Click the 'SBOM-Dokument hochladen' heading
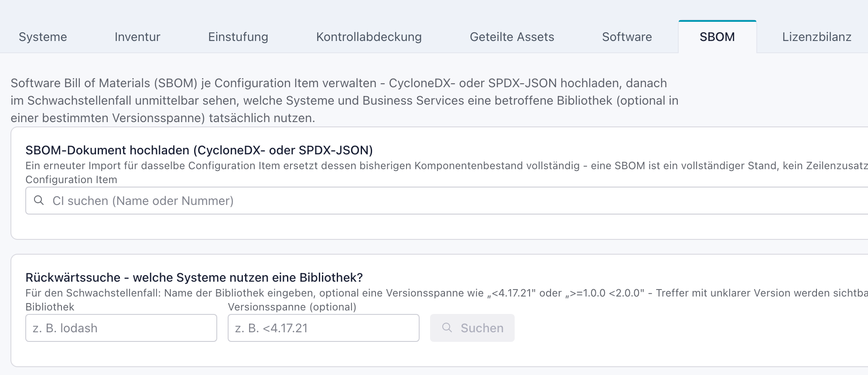This screenshot has width=868, height=375. (x=199, y=150)
